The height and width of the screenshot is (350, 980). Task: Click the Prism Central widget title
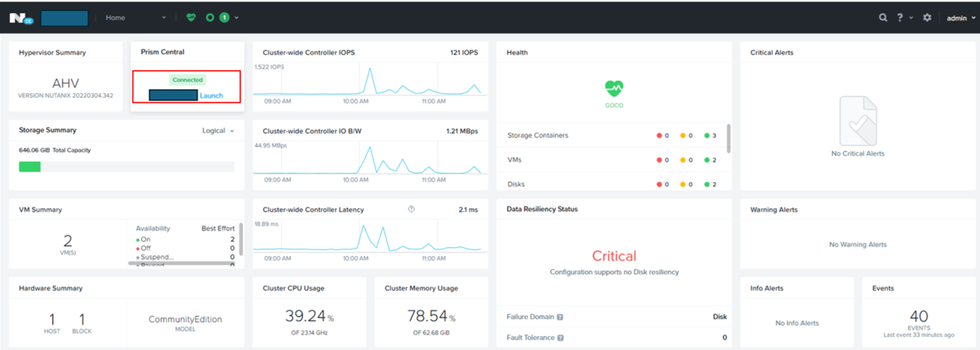[163, 51]
